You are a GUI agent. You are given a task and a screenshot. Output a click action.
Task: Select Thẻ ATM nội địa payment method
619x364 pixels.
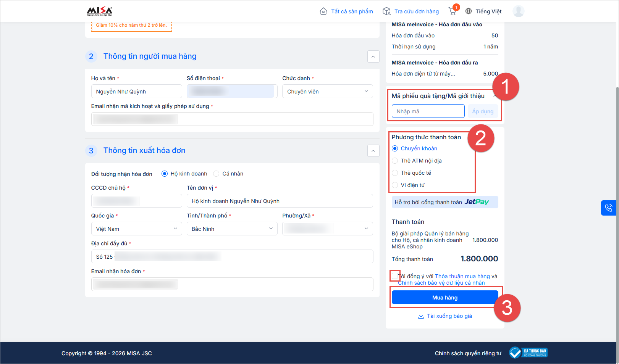pos(395,161)
